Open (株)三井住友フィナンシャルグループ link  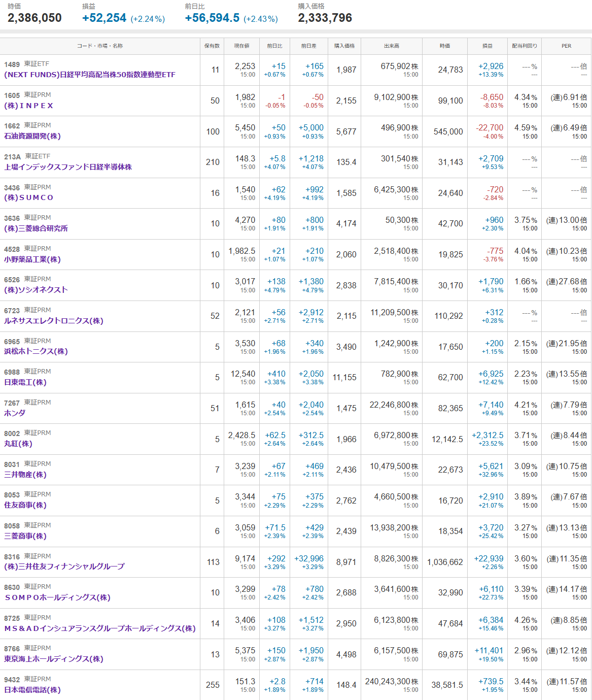pyautogui.click(x=64, y=566)
